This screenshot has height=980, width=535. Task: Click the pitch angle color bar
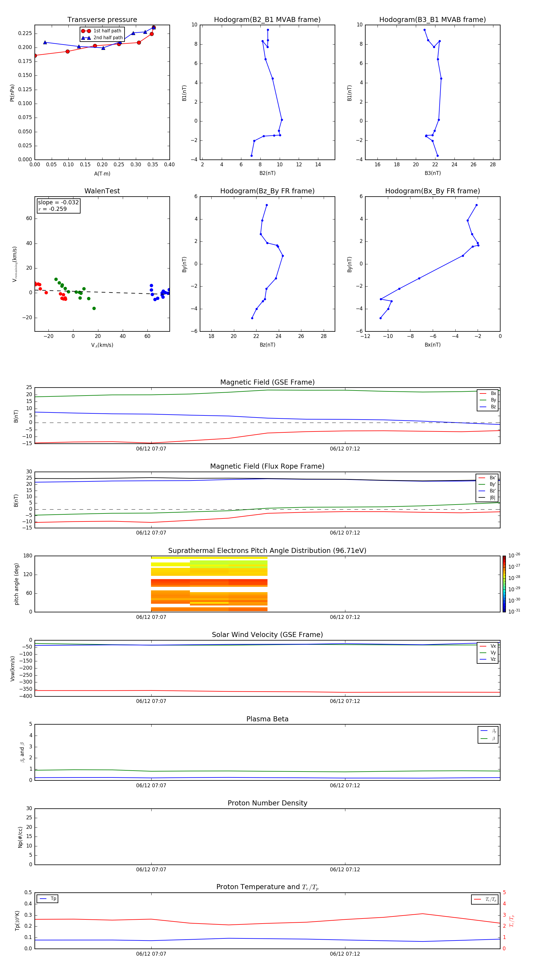tap(504, 584)
